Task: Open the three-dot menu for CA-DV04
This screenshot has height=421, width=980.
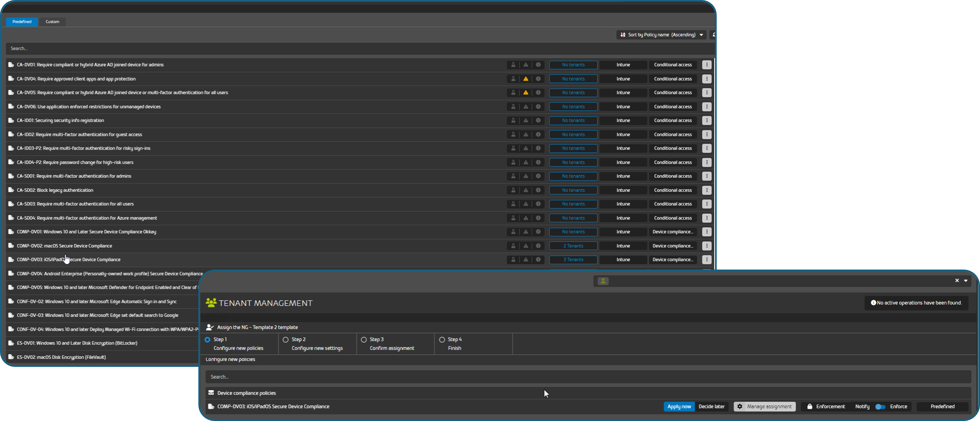Action: click(706, 79)
